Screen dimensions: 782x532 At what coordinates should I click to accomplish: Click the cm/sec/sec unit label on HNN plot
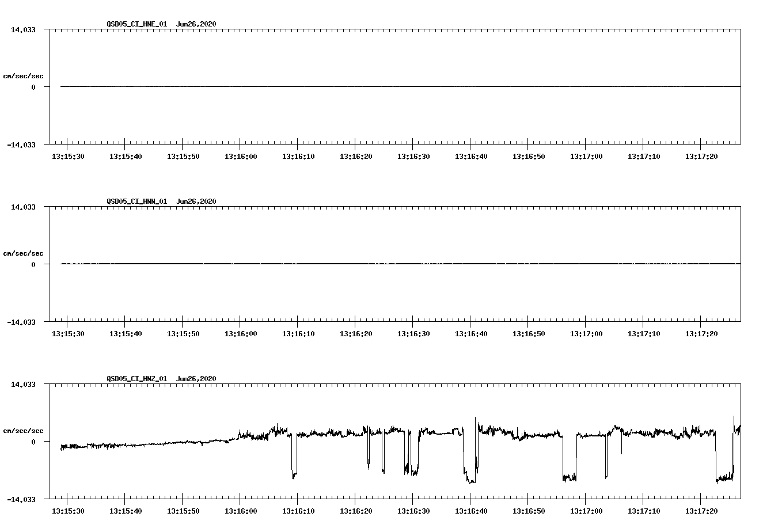(x=23, y=253)
